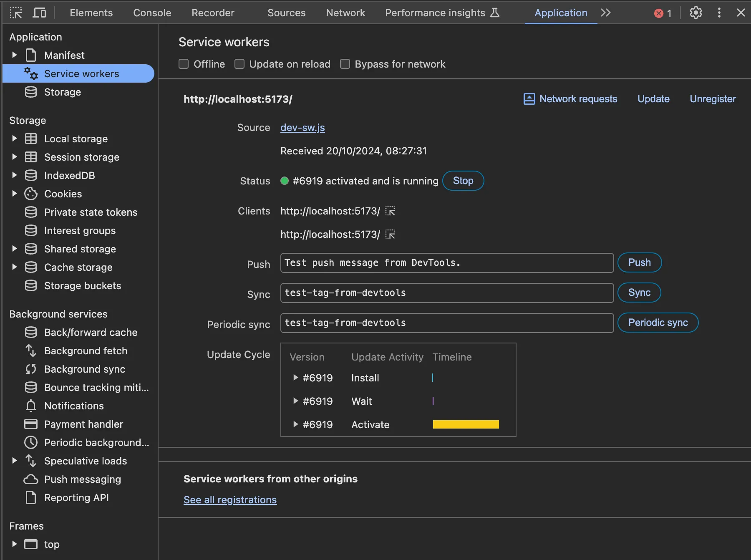751x560 pixels.
Task: Enable Bypass for network
Action: click(345, 64)
